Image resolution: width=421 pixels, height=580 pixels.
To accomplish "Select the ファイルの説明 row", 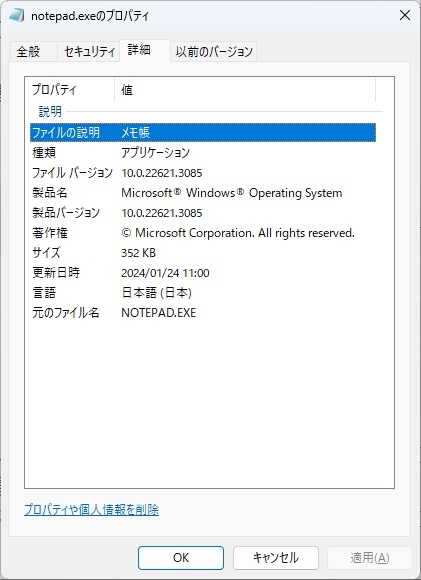I will point(203,132).
